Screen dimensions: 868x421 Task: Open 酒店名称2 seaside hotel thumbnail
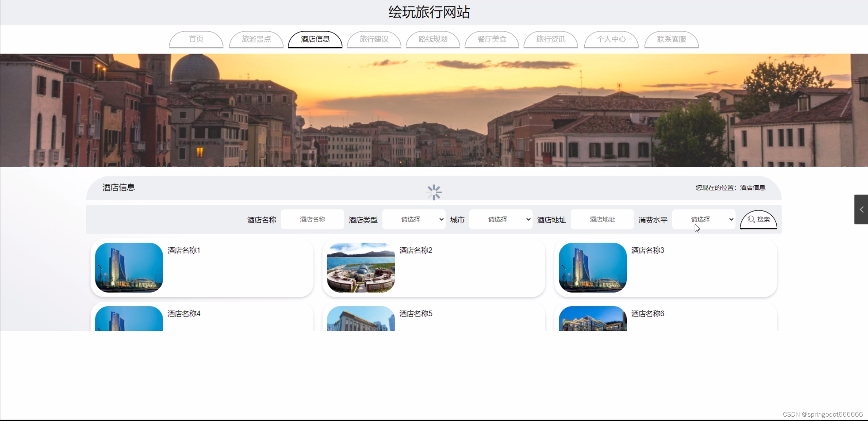tap(361, 267)
